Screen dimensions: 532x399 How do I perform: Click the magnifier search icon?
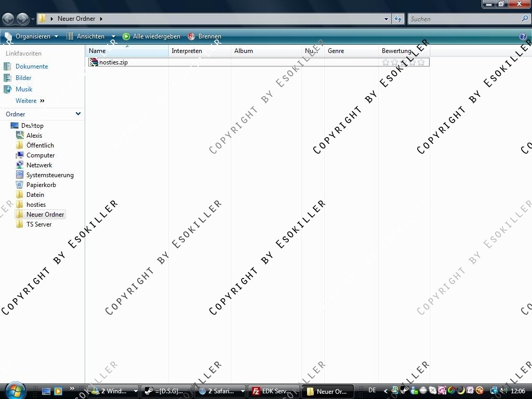click(525, 19)
